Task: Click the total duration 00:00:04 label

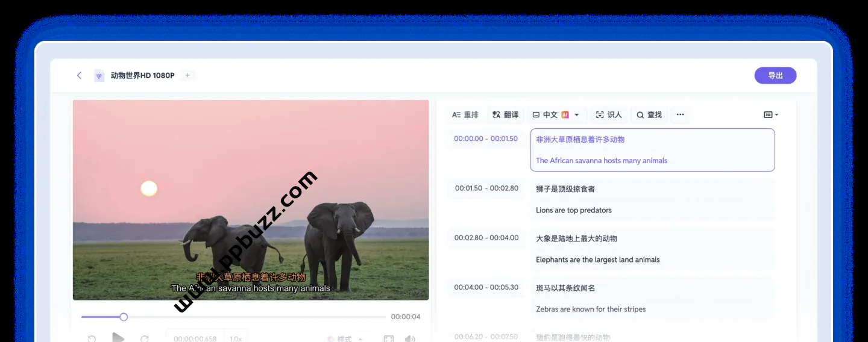Action: click(x=406, y=317)
